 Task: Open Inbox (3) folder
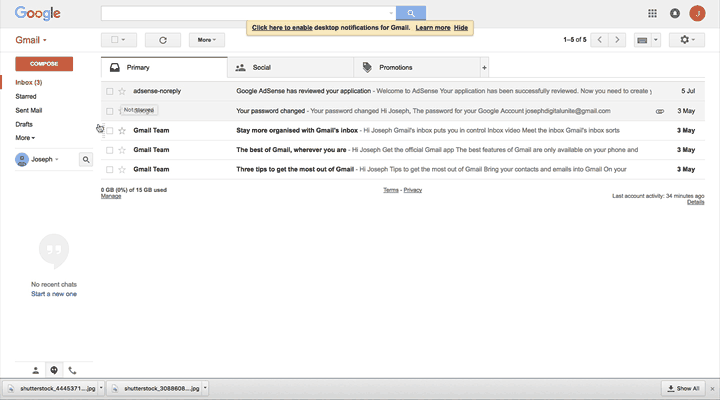(x=28, y=83)
